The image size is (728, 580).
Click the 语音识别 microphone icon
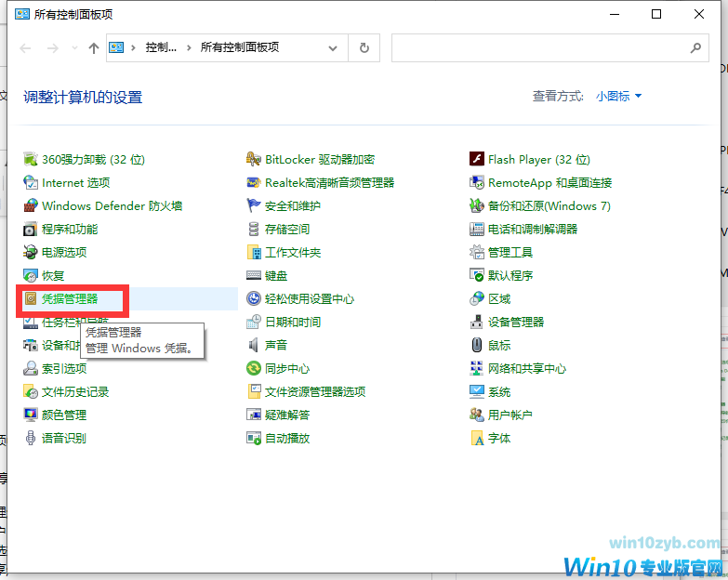31,438
